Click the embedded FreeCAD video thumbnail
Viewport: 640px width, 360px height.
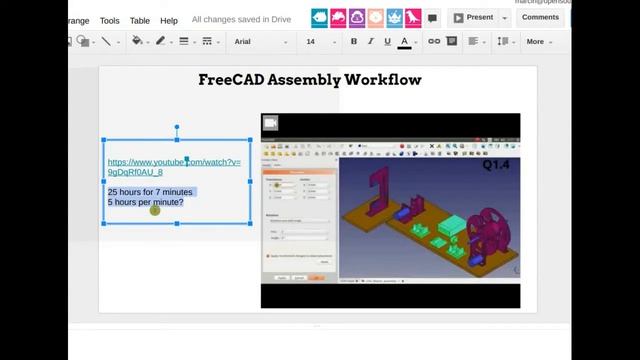(x=391, y=211)
